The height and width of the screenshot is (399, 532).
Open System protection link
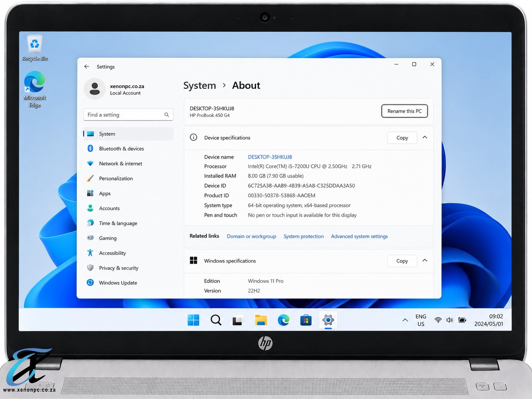303,236
